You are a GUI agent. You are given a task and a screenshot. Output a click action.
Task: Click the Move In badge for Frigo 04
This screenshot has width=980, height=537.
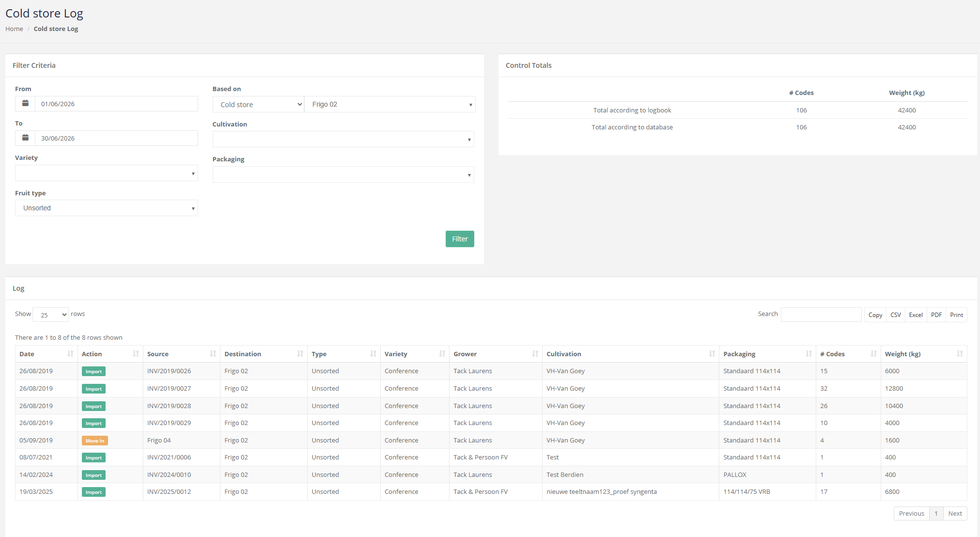point(95,441)
